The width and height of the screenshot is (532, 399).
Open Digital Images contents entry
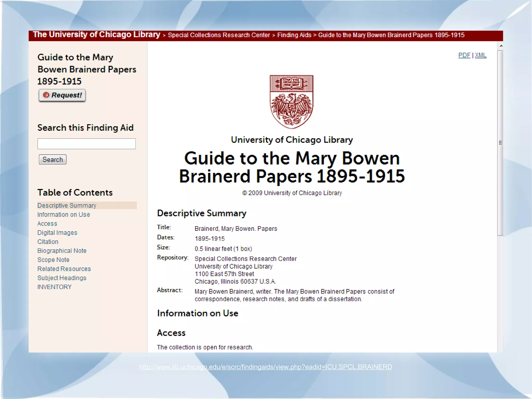point(57,233)
